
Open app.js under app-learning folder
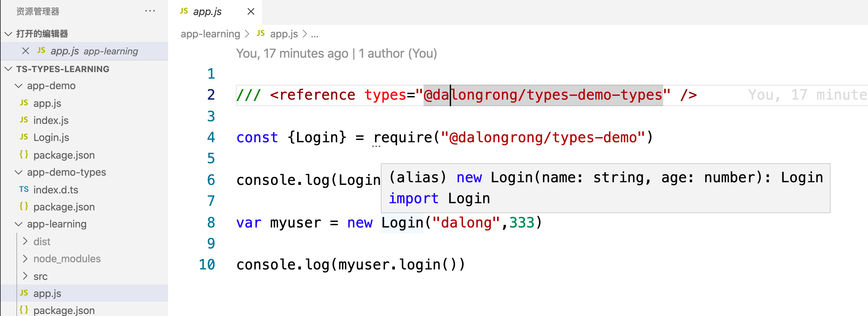click(x=84, y=293)
